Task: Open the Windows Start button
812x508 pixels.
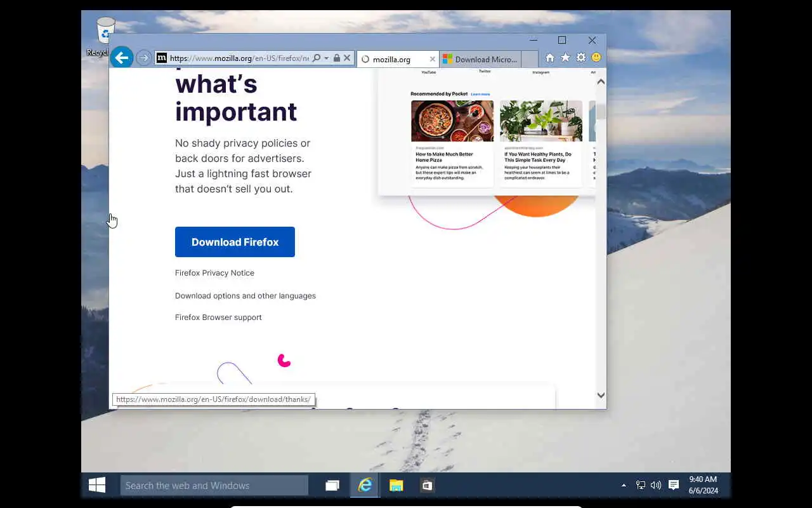Action: point(97,485)
